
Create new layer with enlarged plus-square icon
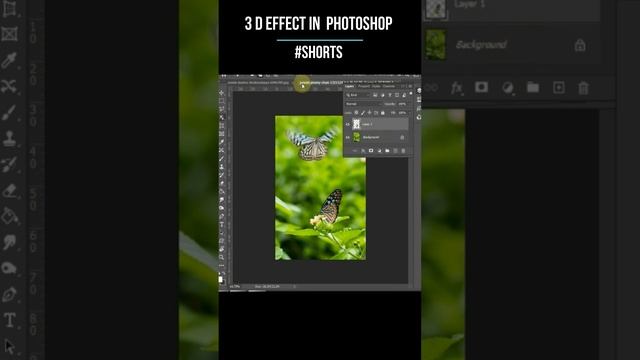559,87
